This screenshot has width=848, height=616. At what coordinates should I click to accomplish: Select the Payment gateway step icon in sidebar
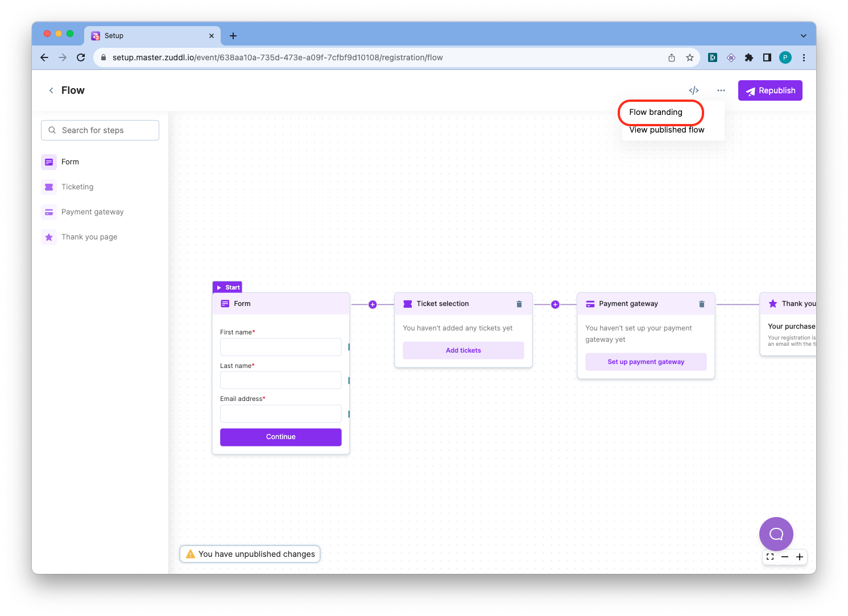click(49, 212)
